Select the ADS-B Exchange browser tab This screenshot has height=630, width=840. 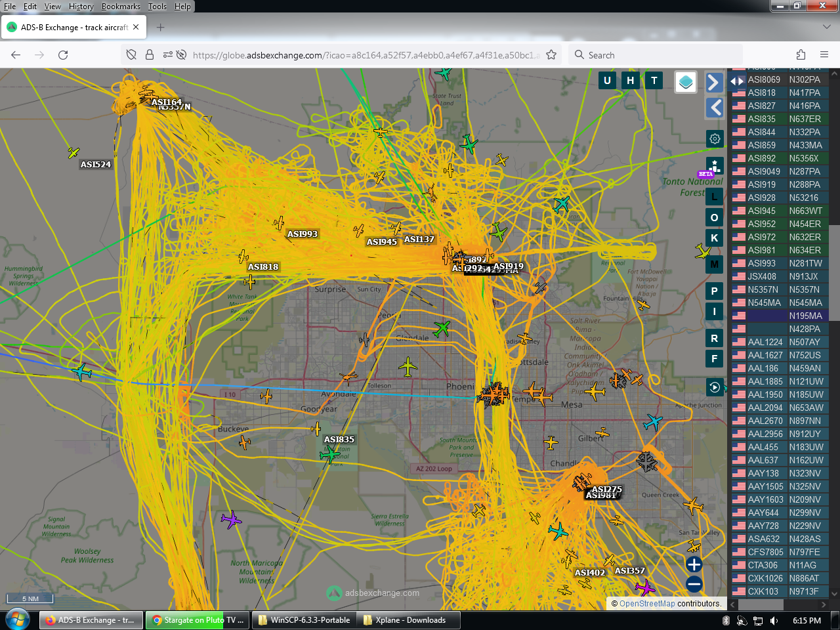[73, 28]
